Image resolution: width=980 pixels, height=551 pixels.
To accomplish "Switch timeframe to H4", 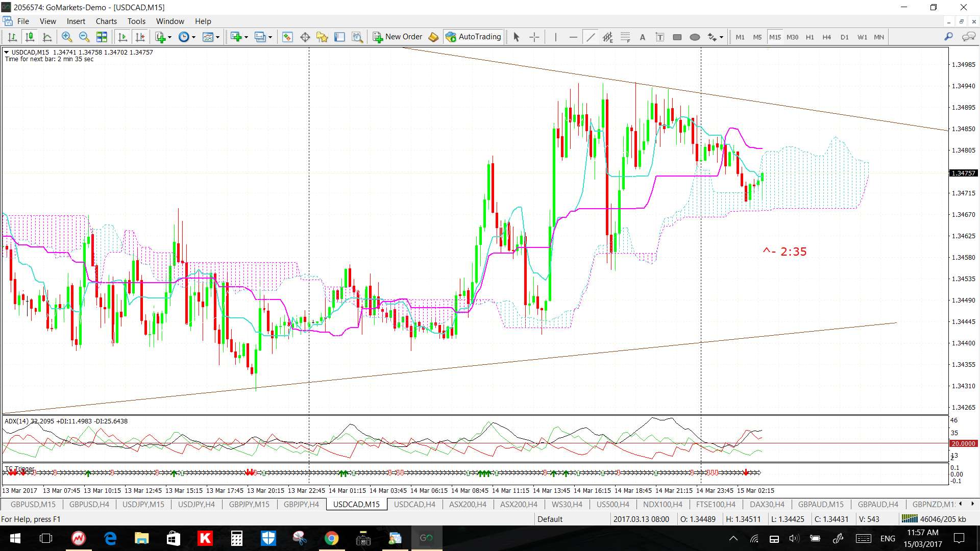I will point(826,37).
